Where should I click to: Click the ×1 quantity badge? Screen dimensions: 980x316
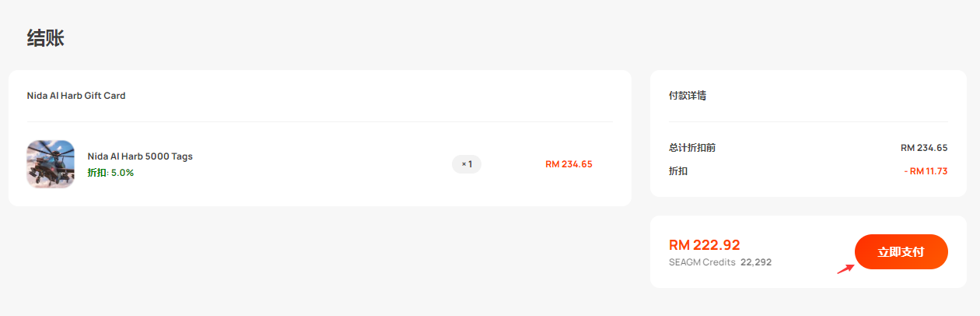coord(467,164)
